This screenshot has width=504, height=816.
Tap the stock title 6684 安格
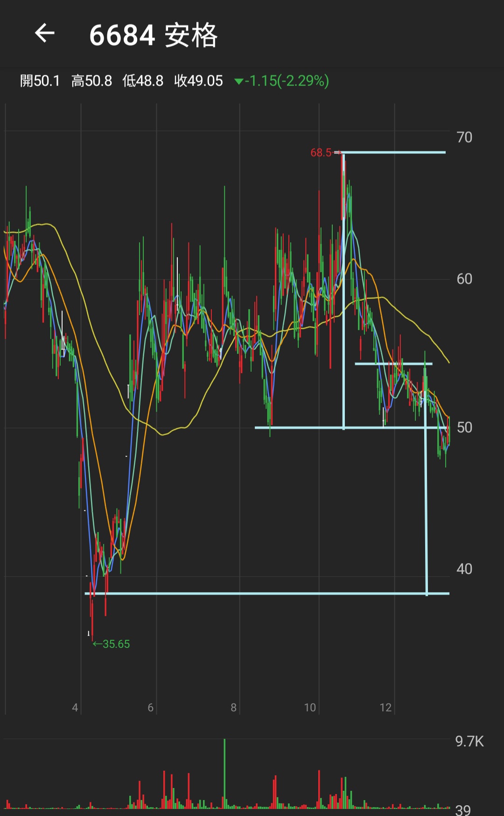point(153,35)
